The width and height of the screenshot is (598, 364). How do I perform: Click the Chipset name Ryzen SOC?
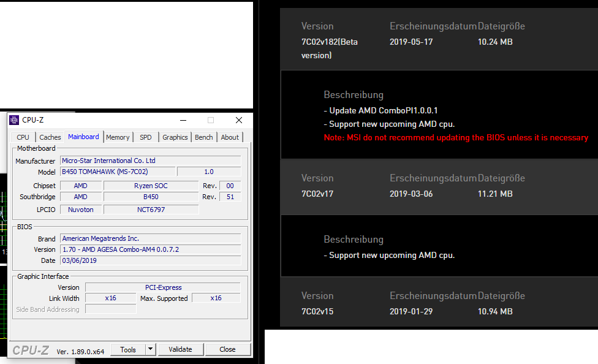tap(151, 186)
